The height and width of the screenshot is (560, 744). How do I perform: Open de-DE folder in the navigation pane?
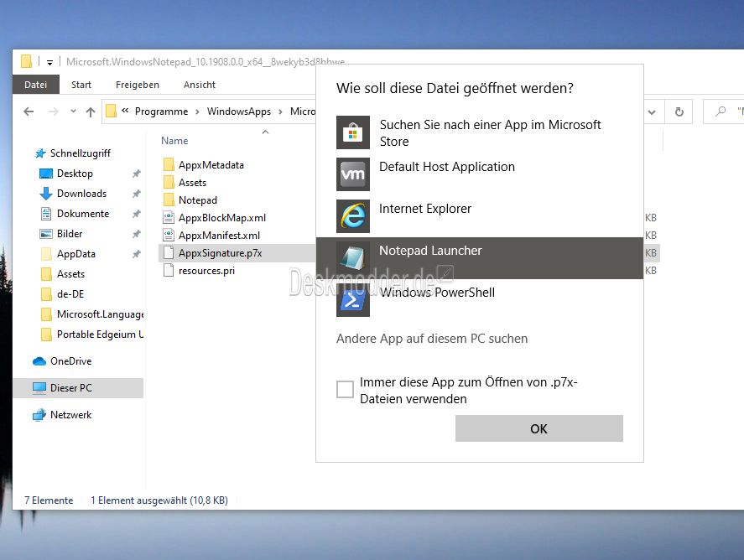tap(70, 294)
